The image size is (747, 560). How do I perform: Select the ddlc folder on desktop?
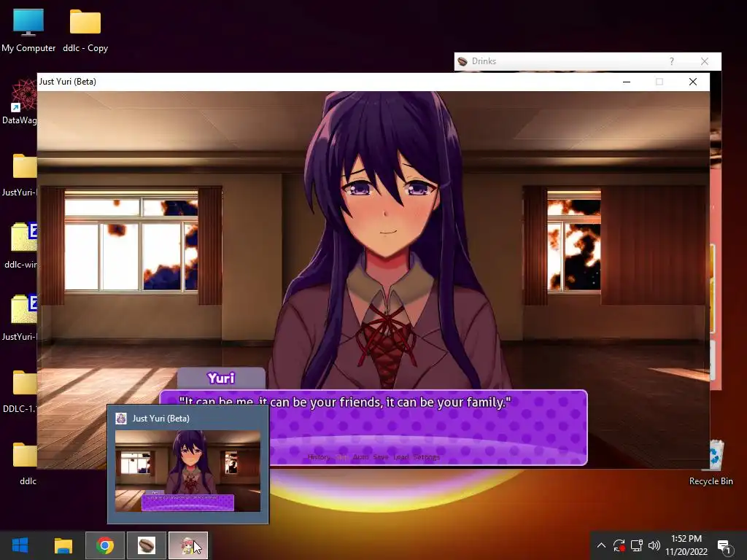click(x=25, y=463)
